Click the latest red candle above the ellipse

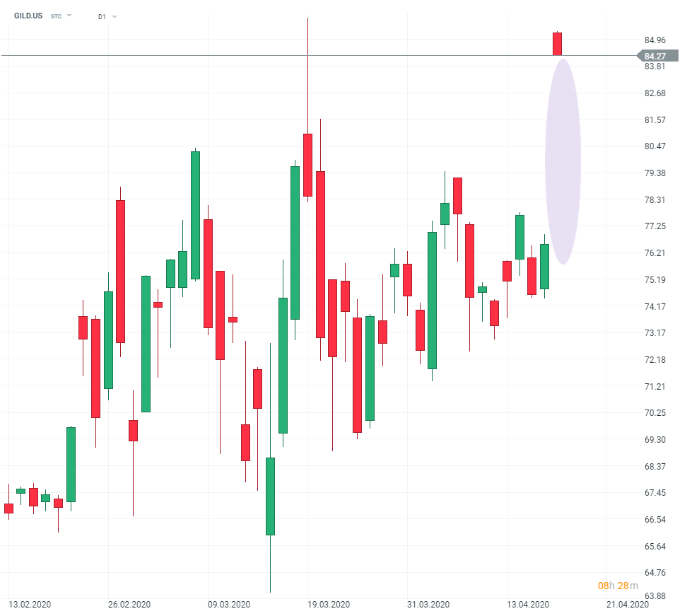click(557, 43)
